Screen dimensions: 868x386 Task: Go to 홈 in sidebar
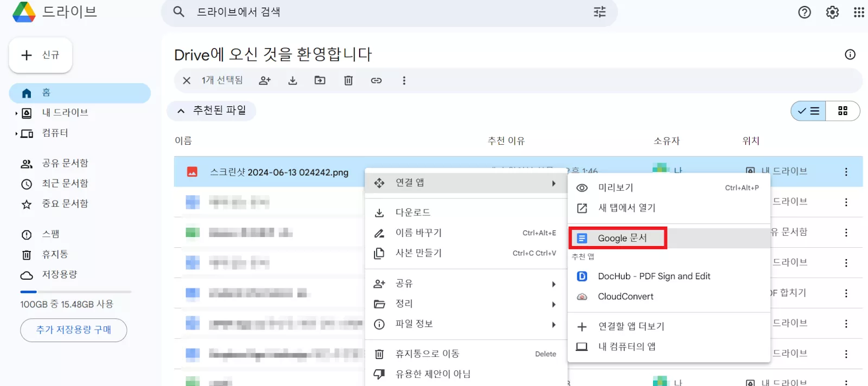coord(80,93)
